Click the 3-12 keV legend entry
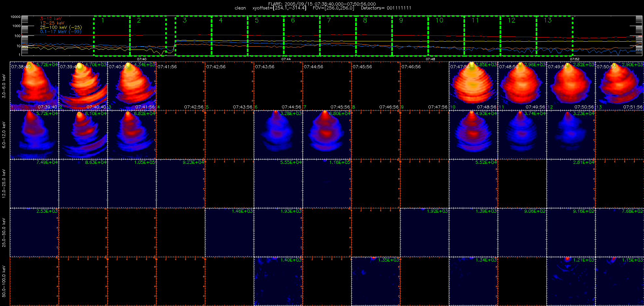 (51, 19)
